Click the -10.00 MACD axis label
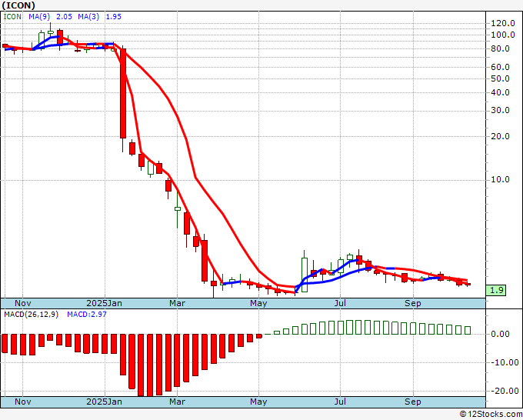The height and width of the screenshot is (420, 523). pyautogui.click(x=504, y=362)
